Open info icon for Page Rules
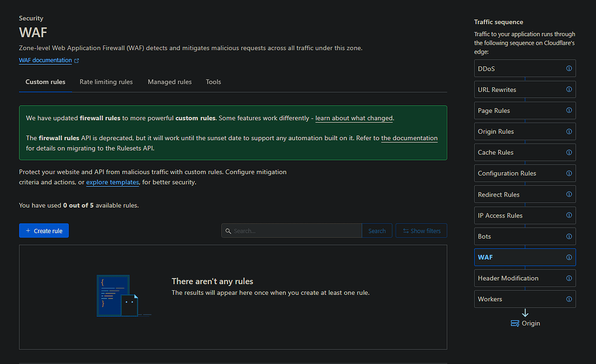The image size is (596, 364). click(x=569, y=110)
